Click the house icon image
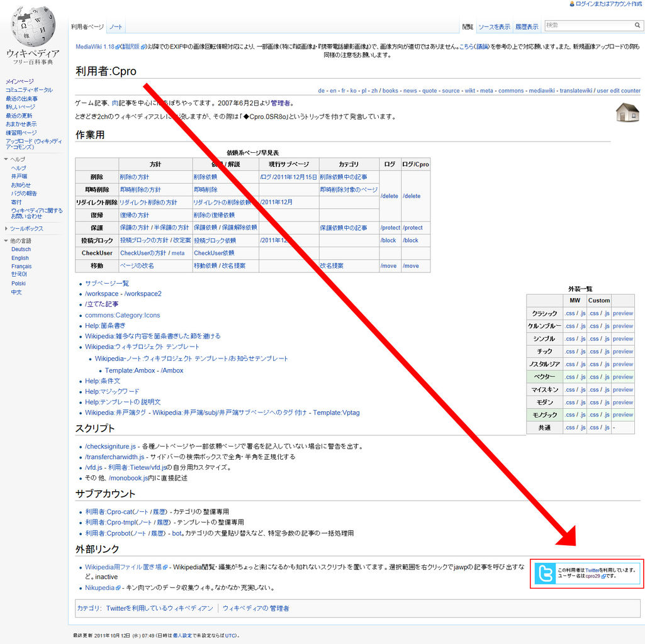This screenshot has height=644, width=645. point(627,112)
